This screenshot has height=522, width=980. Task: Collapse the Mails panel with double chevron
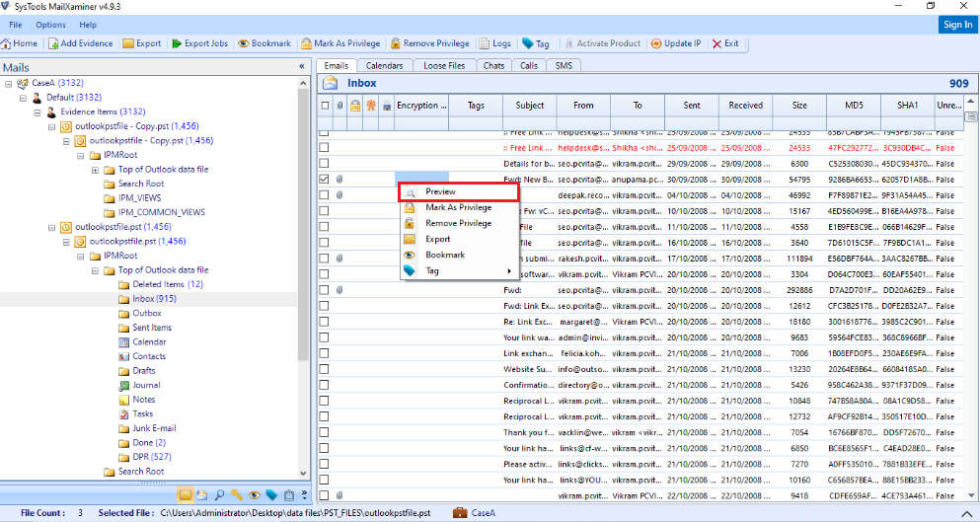[x=302, y=66]
